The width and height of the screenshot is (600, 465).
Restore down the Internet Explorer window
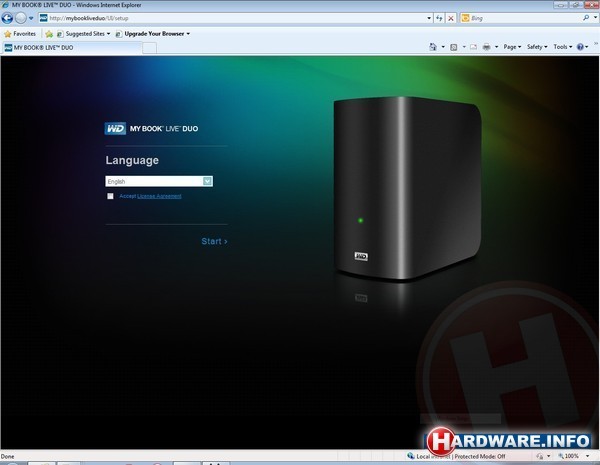[576, 5]
